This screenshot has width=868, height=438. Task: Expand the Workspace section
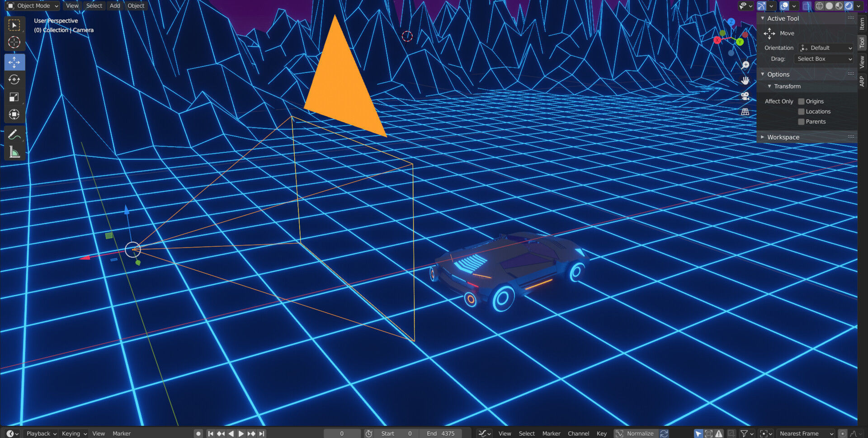[783, 137]
